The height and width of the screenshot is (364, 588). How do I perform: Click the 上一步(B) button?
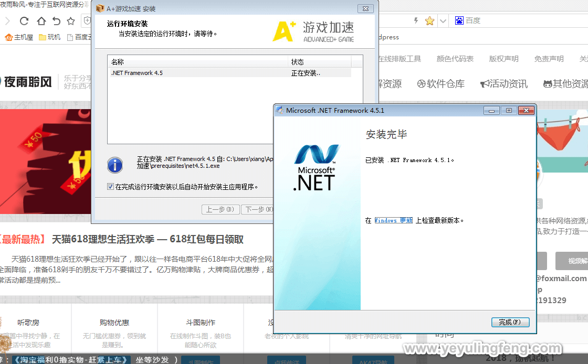(220, 209)
